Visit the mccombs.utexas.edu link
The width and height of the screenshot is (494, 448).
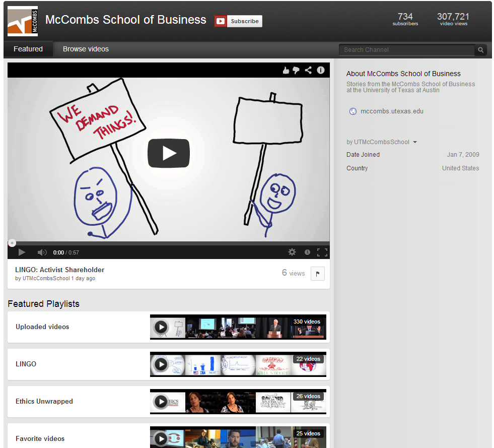(x=392, y=111)
